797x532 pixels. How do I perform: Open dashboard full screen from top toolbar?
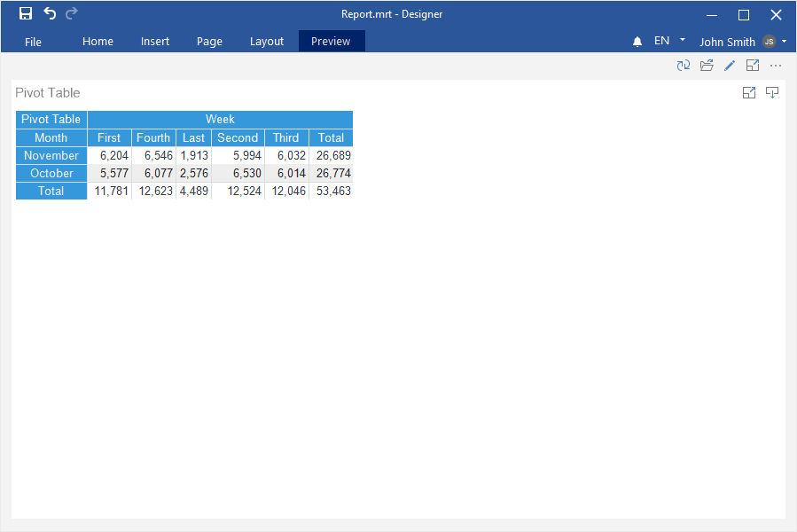point(753,66)
